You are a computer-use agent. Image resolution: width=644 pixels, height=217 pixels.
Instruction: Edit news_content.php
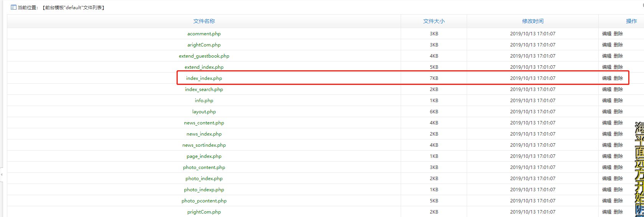coord(606,123)
